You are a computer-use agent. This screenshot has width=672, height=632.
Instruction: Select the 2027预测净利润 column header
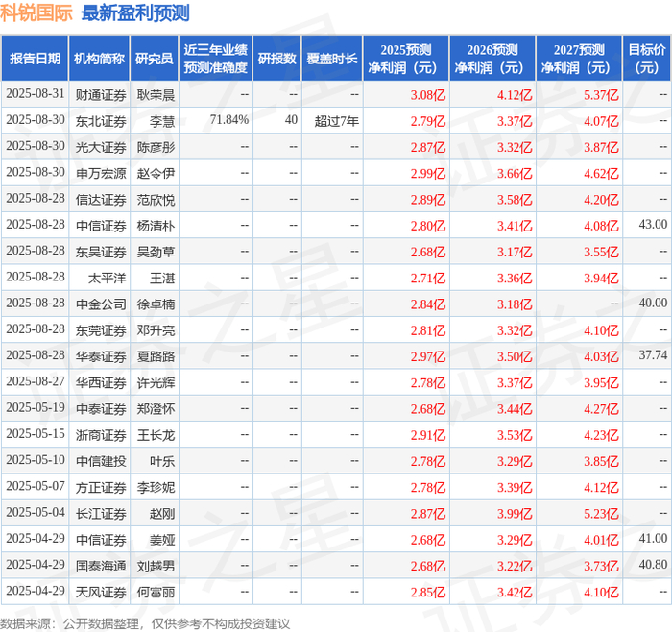coord(579,59)
